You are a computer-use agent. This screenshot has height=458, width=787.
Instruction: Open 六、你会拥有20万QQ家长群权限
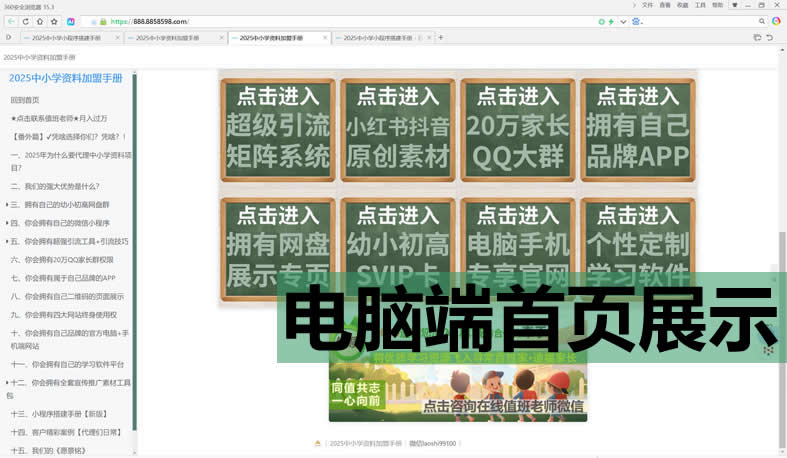point(62,260)
